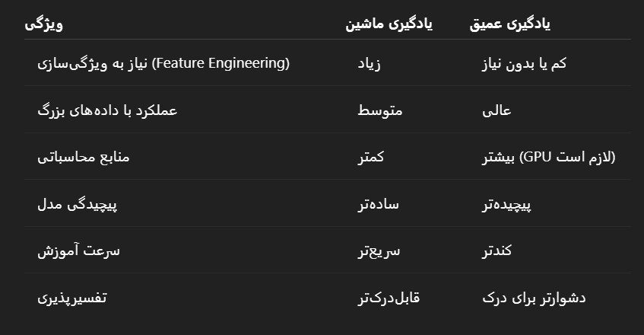This screenshot has width=644, height=335.
Task: Click the عالی cell
Action: (496, 110)
